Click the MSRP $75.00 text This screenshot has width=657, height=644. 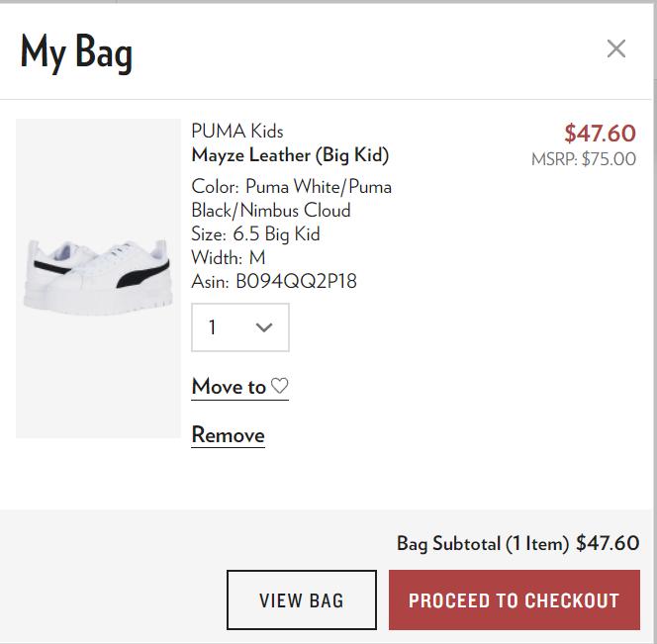pyautogui.click(x=584, y=158)
